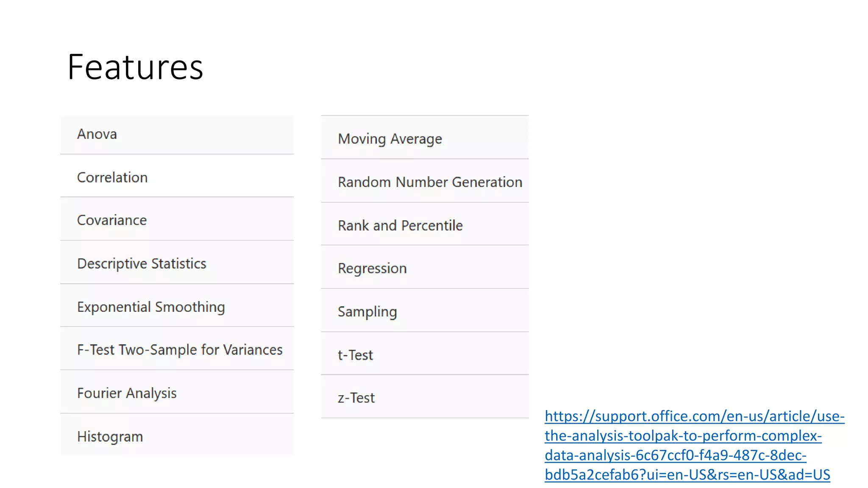Open the support.office.com Analysis ToolPak link
This screenshot has height=488, width=868.
[694, 445]
